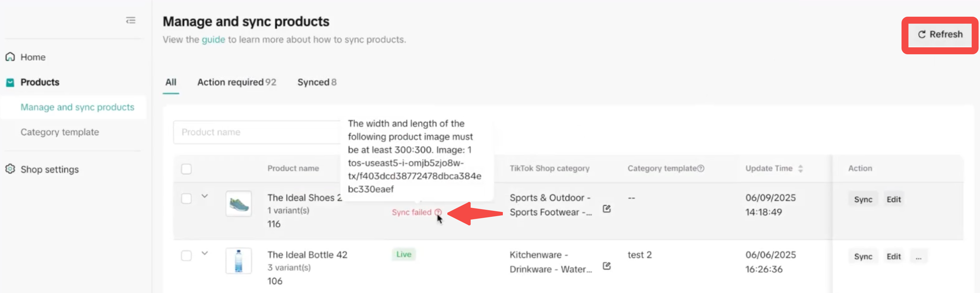Check the select-all products checkbox
The width and height of the screenshot is (980, 293).
(x=186, y=169)
